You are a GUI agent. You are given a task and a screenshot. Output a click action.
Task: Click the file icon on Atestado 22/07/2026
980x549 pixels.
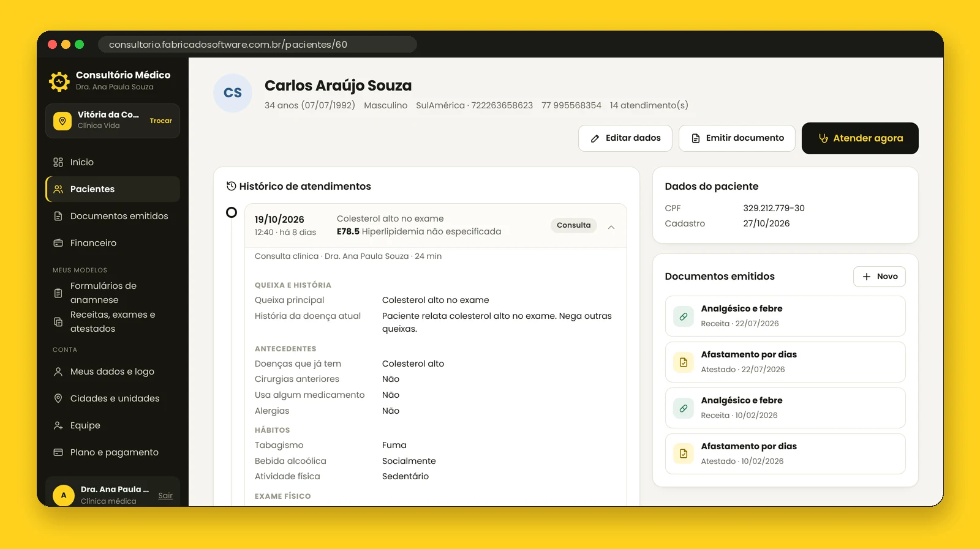click(x=684, y=362)
